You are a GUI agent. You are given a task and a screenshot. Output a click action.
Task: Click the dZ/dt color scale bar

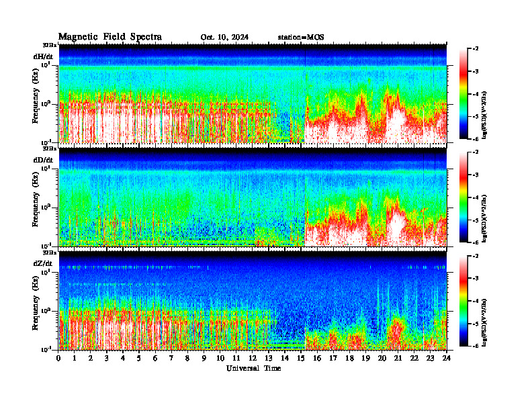[x=463, y=301]
